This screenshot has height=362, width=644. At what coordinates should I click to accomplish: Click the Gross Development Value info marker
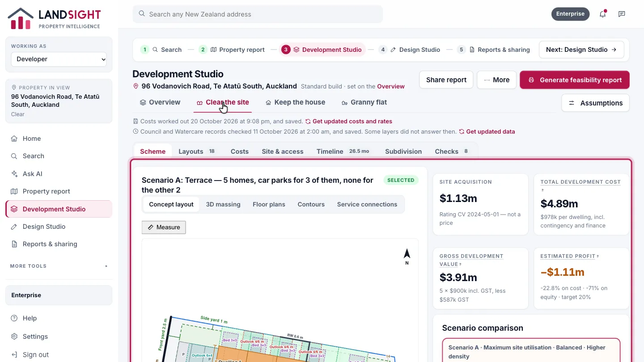(x=461, y=264)
